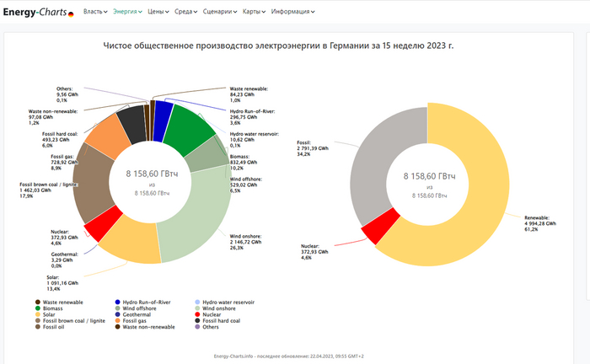Click Wind offshore legend marker
Image resolution: width=590 pixels, height=364 pixels.
(x=116, y=308)
